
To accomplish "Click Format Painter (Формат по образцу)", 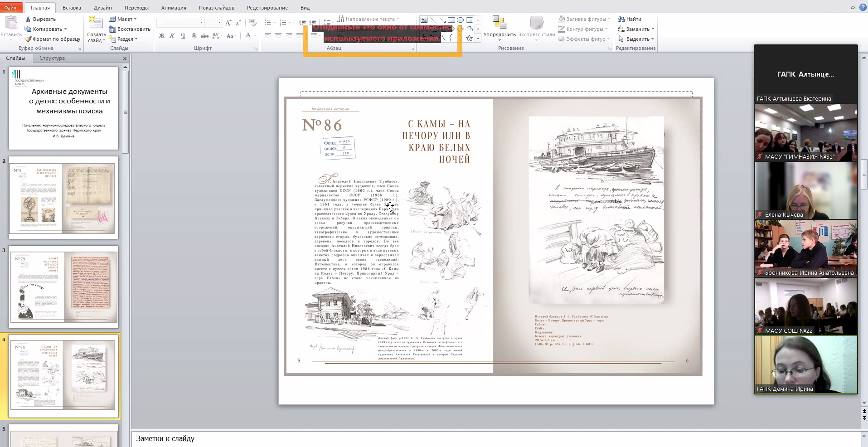I will pyautogui.click(x=53, y=39).
